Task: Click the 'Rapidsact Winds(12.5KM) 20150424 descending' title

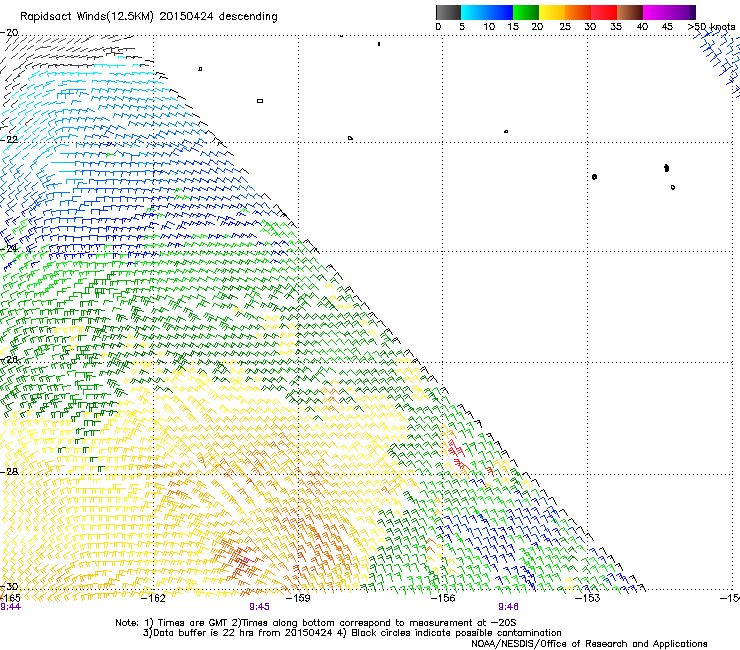Action: tap(149, 17)
